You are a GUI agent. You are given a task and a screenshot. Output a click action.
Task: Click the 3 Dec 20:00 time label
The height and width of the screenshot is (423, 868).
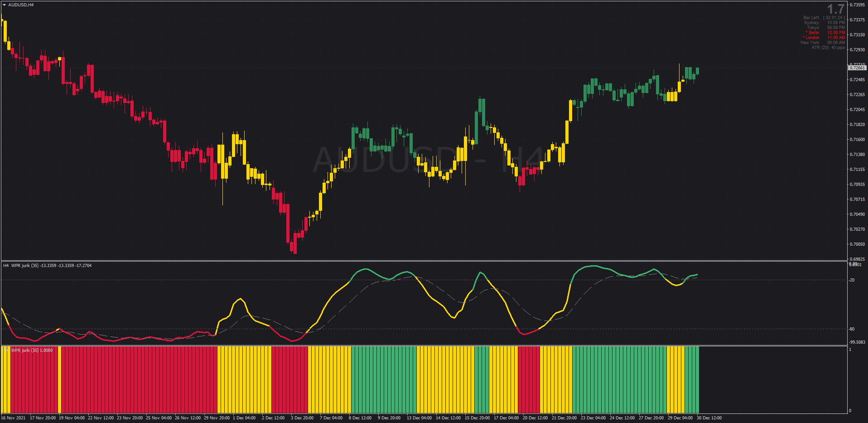click(x=302, y=418)
